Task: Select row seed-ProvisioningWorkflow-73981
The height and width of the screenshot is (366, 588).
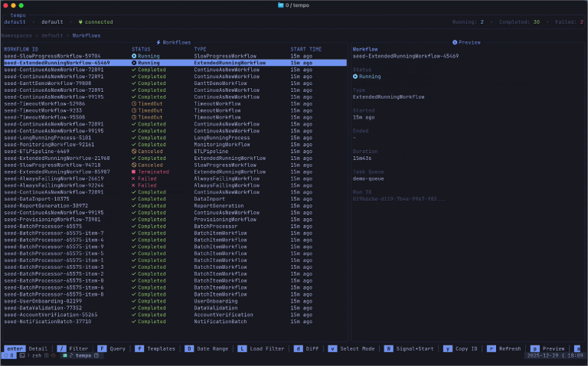Action: click(x=175, y=220)
